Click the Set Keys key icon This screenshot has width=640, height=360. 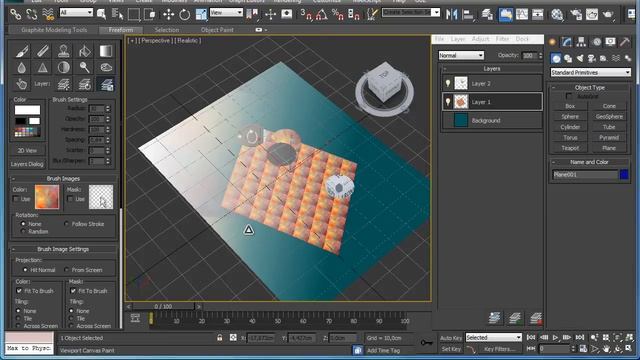(x=427, y=342)
